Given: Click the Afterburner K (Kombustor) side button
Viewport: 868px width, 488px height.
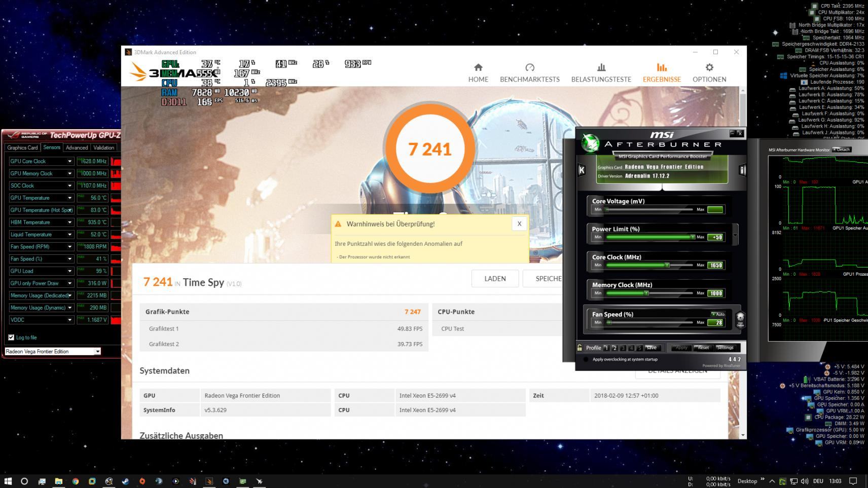Looking at the screenshot, I should click(582, 170).
